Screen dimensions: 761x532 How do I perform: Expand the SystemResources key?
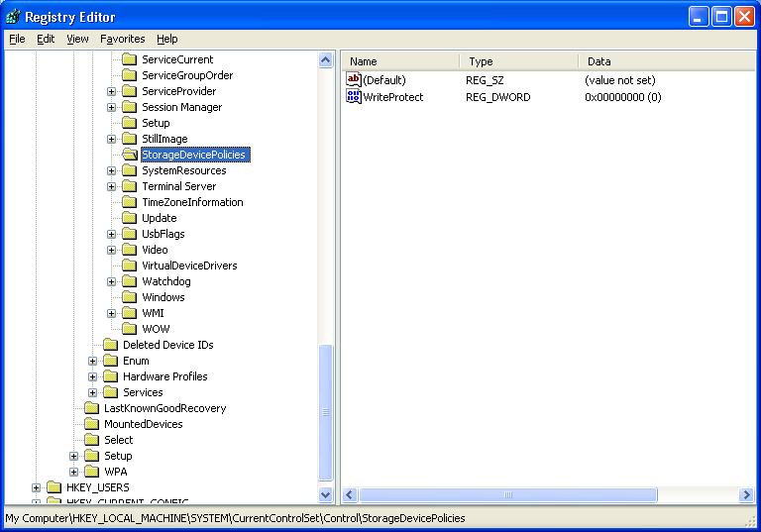pyautogui.click(x=112, y=170)
